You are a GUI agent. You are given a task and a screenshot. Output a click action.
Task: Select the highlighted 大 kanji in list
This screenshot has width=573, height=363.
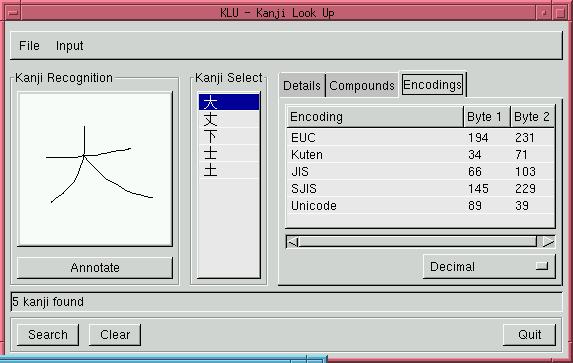[229, 102]
